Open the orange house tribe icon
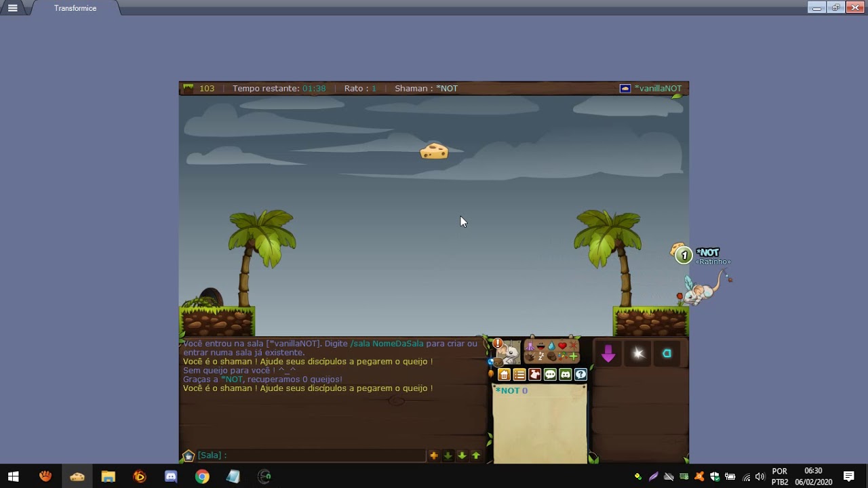This screenshot has width=868, height=488. pyautogui.click(x=504, y=374)
